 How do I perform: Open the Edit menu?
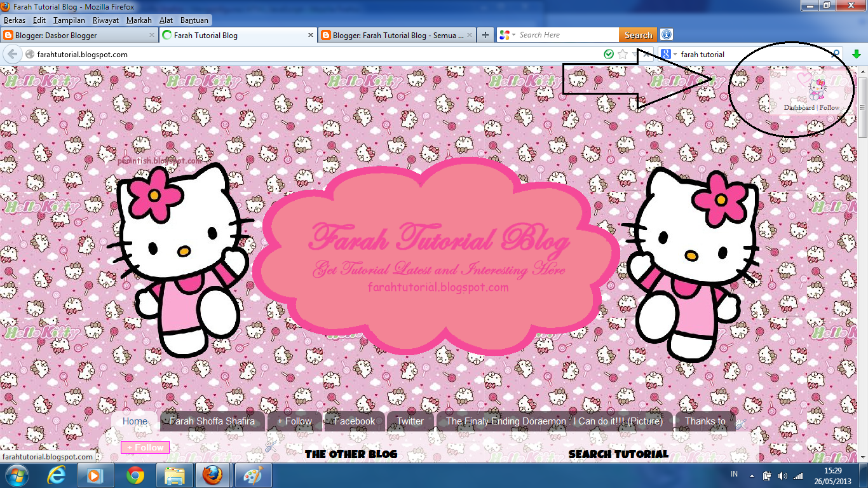(x=39, y=20)
